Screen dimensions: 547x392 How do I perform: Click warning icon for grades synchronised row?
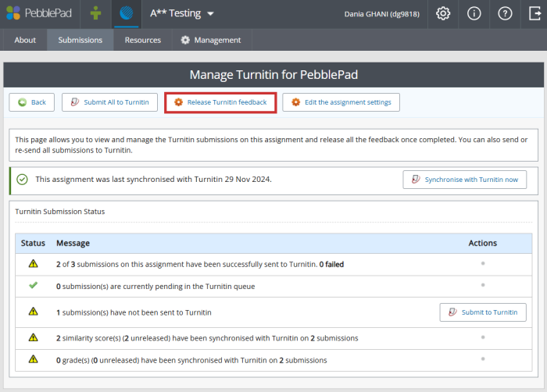tap(33, 359)
